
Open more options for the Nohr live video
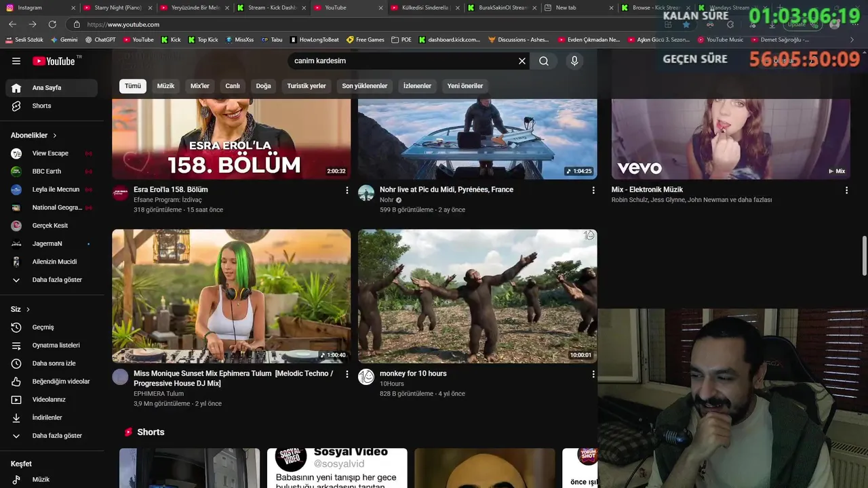tap(593, 190)
